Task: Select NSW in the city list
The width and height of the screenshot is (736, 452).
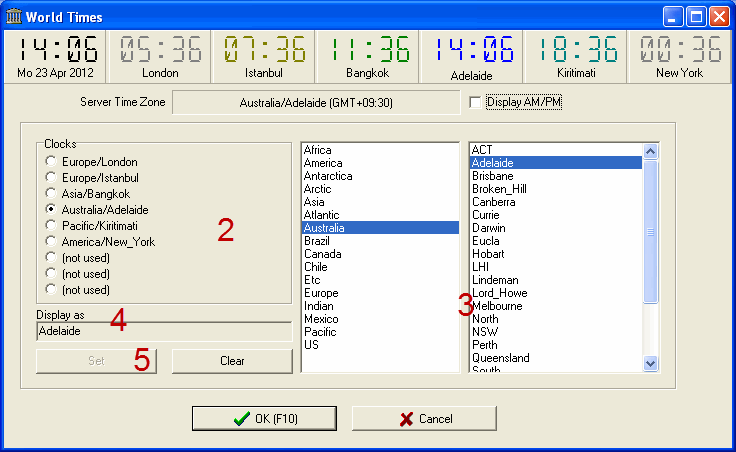Action: click(556, 332)
